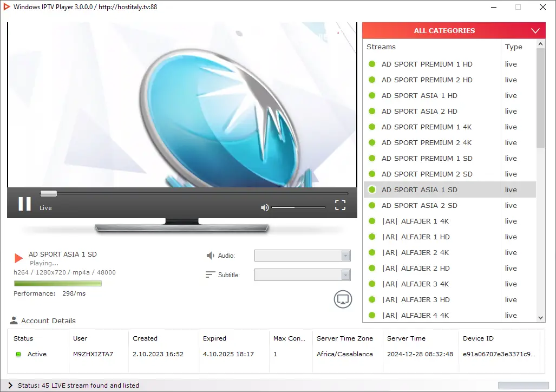Select the |AR| ALFAJER 3 4K stream
Viewport: 556px width, 392px height.
449,284
